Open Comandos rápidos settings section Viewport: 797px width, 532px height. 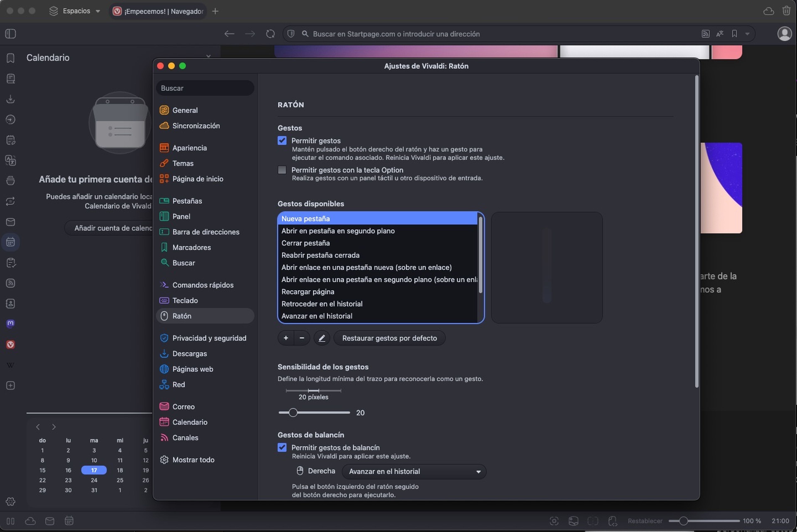205,285
